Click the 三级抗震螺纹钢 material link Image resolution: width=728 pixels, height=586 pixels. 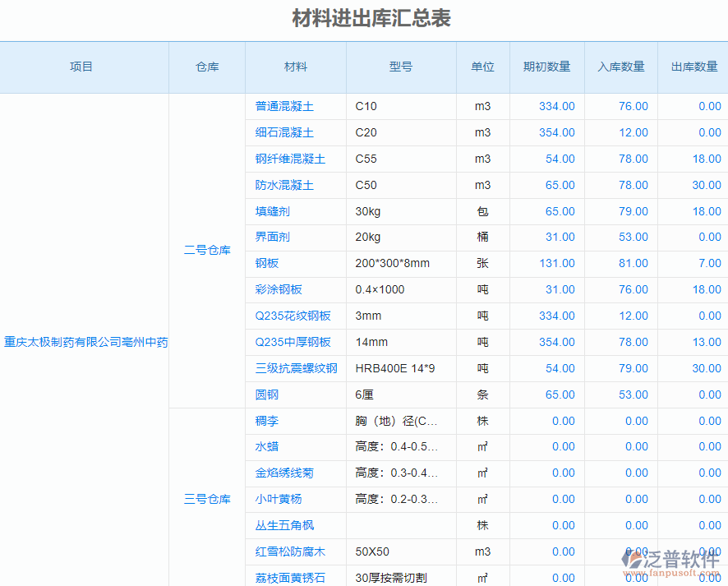pyautogui.click(x=294, y=368)
